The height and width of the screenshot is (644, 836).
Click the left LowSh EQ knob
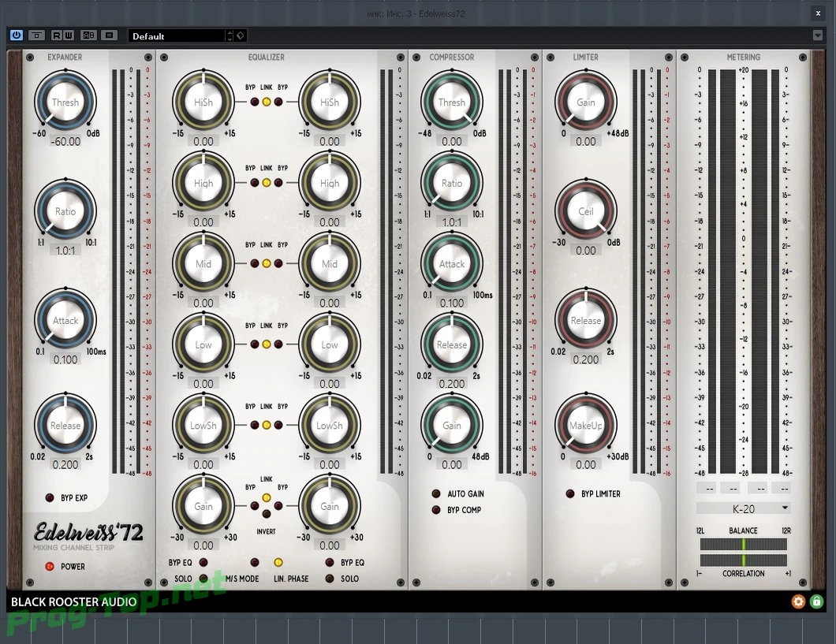point(203,425)
